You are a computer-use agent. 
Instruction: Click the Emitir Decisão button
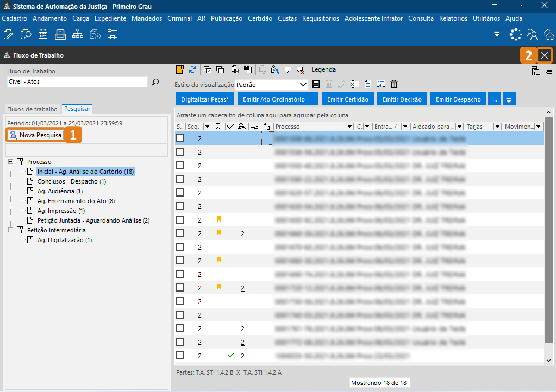point(402,99)
